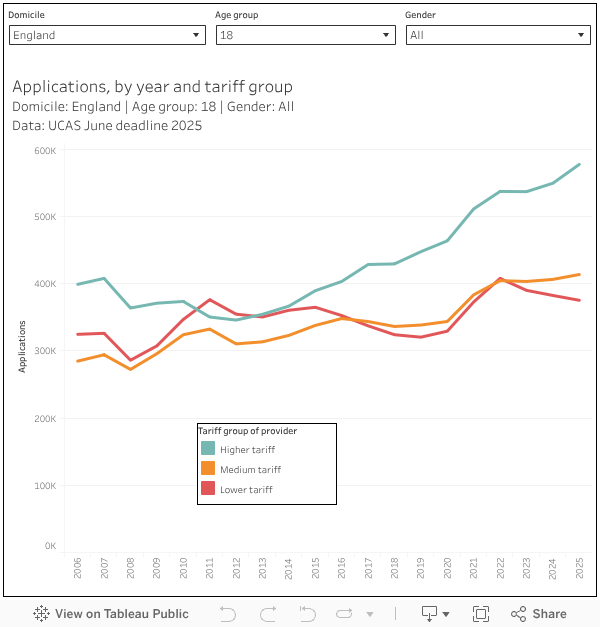
Task: Expand the replay speed dropdown arrow
Action: [x=370, y=614]
